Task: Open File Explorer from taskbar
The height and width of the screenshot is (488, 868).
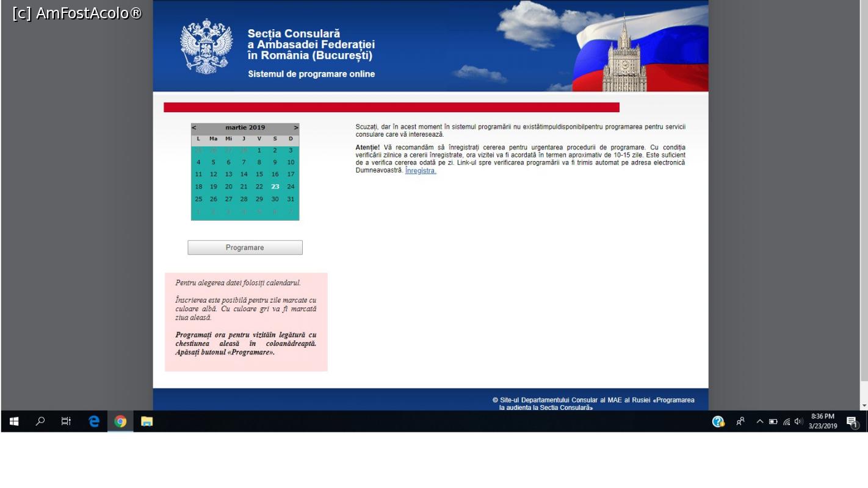Action: [146, 422]
